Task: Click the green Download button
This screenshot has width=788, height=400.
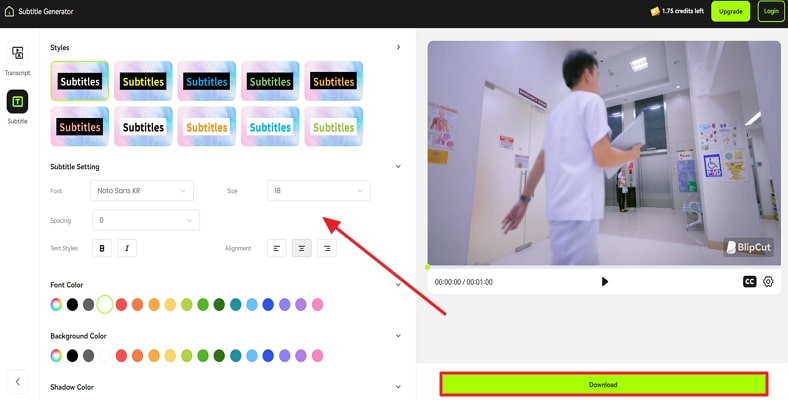Action: tap(603, 384)
